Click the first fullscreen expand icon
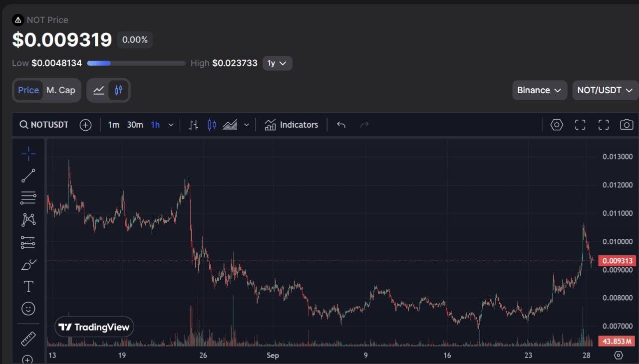 pyautogui.click(x=580, y=125)
